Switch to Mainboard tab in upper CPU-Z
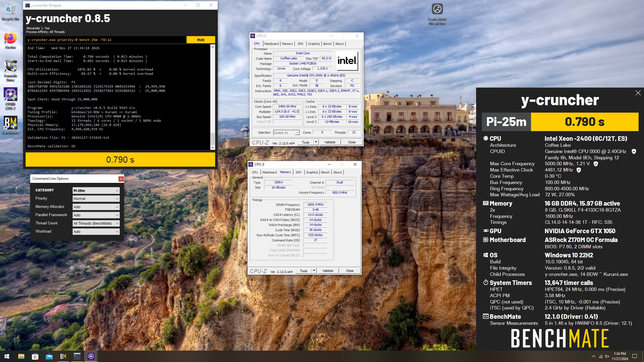 [x=271, y=44]
